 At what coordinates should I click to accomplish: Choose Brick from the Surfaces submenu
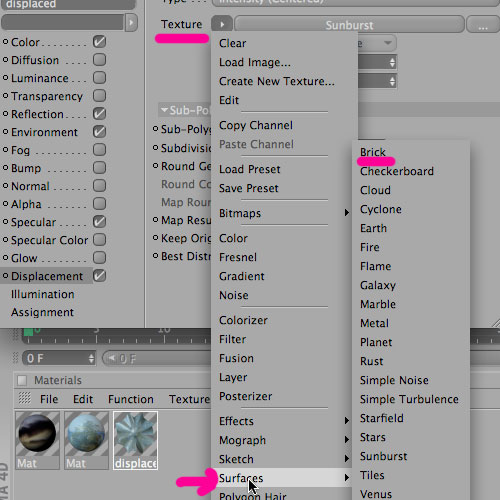point(373,152)
